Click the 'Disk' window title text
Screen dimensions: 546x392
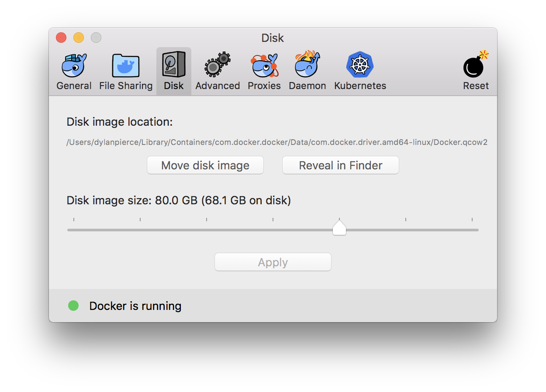(x=273, y=38)
